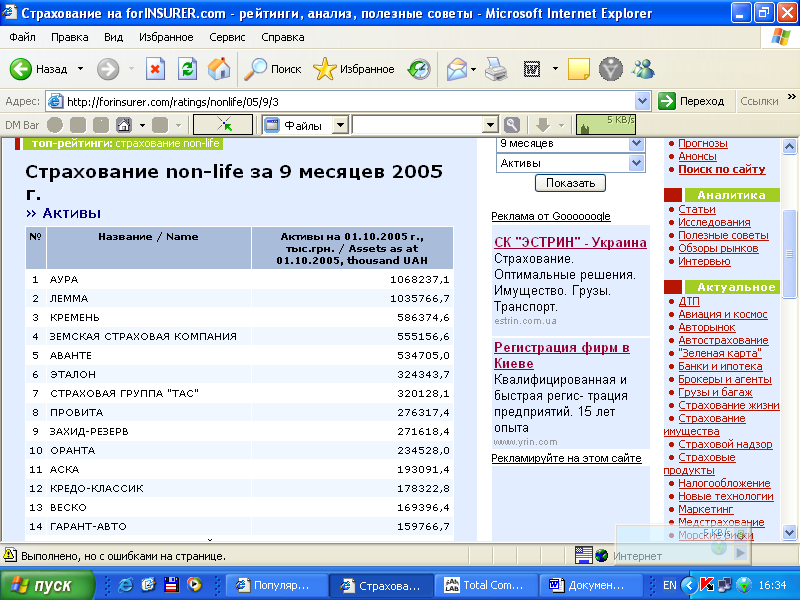Open Favorites (Избранное) star button
800x600 pixels.
click(x=354, y=69)
